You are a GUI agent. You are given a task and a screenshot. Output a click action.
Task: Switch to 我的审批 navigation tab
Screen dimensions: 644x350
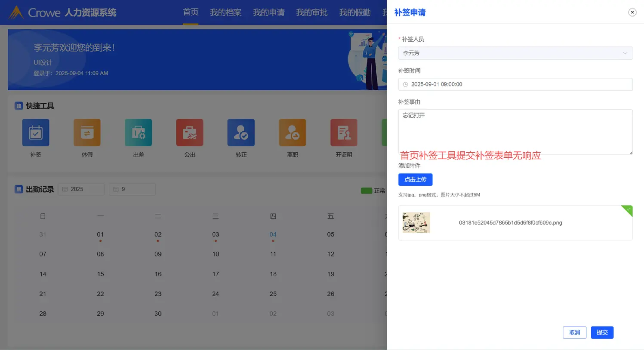pos(312,13)
